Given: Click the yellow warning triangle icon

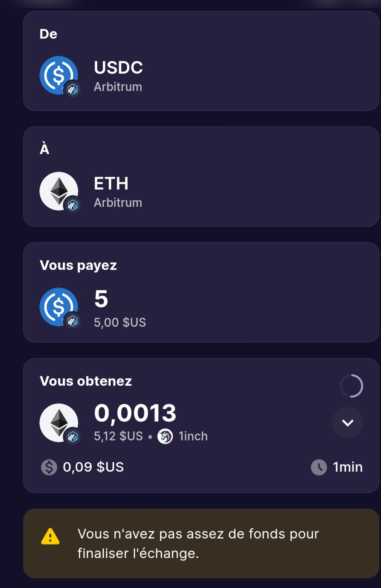Looking at the screenshot, I should [x=50, y=537].
